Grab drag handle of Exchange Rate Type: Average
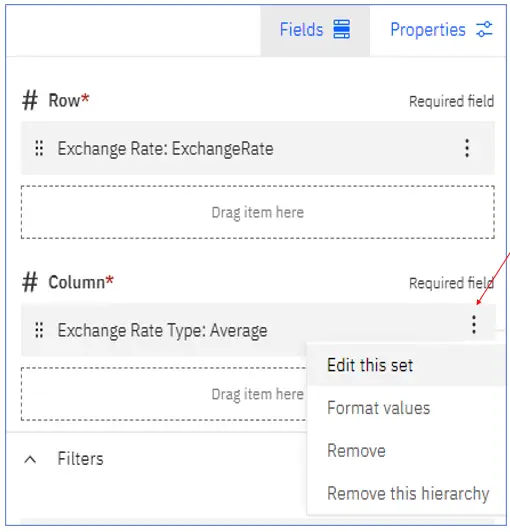This screenshot has height=532, width=510. [39, 330]
